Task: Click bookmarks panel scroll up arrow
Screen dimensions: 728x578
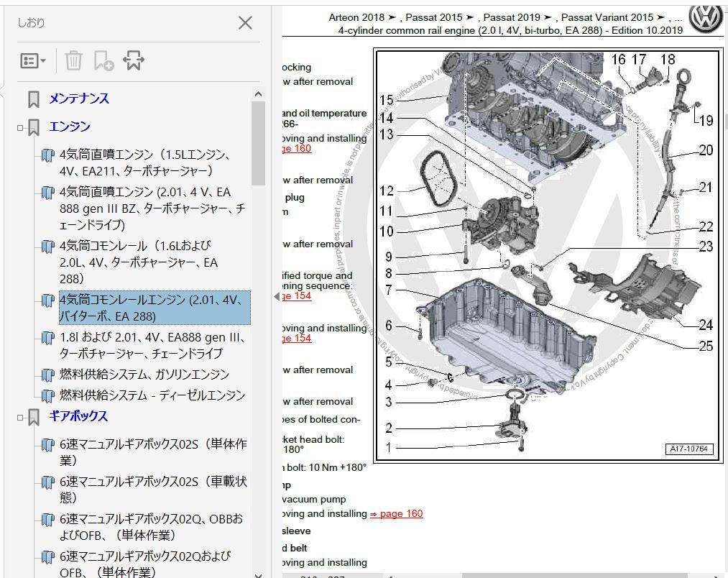Action: pos(259,94)
